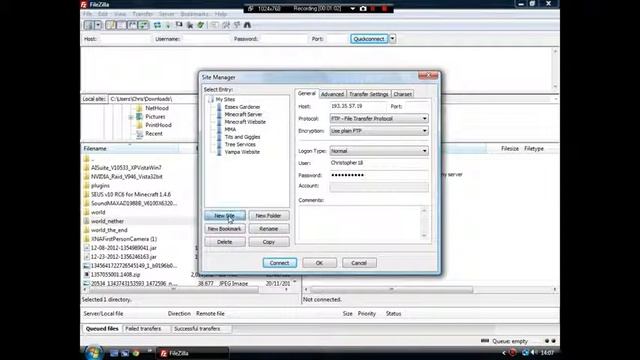Open the Bookmarks menu

point(194,14)
